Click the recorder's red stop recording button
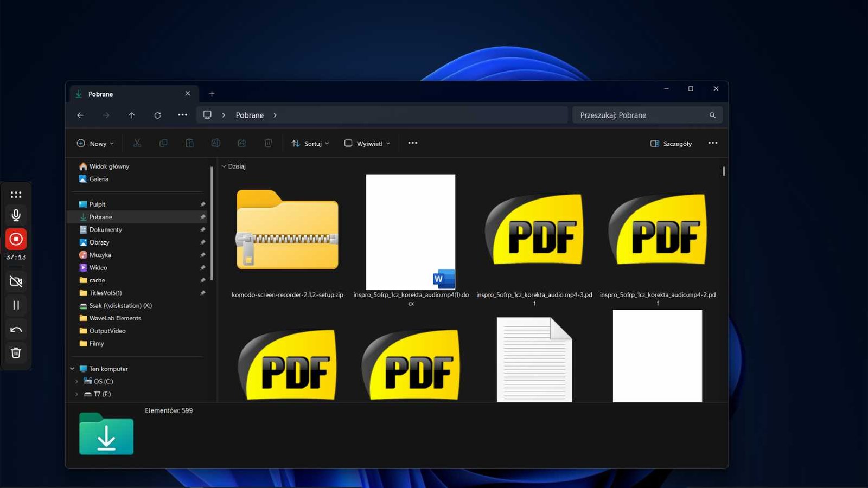The width and height of the screenshot is (868, 488). click(x=16, y=239)
